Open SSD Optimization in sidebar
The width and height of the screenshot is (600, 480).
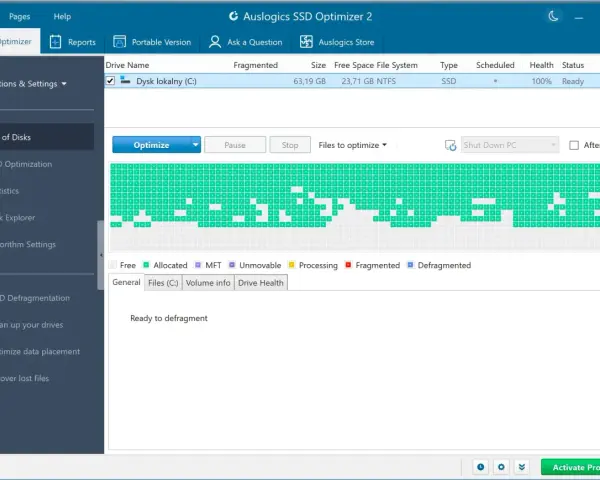pos(26,164)
